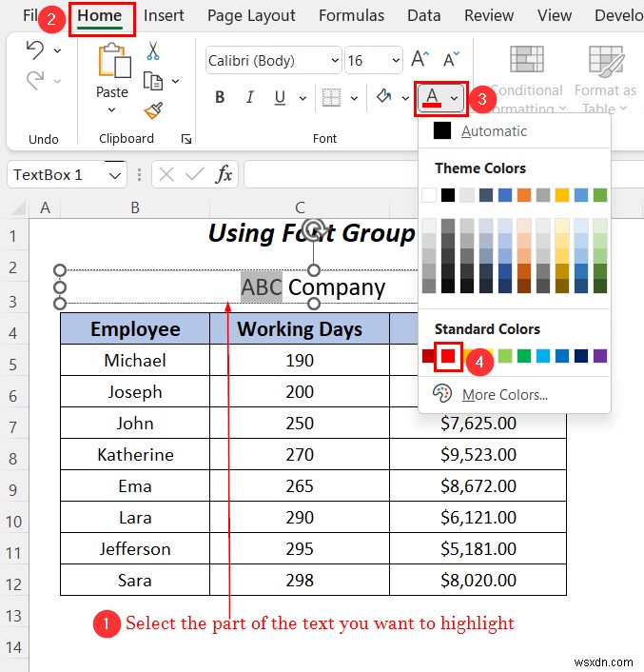Pick the standard Dark Red swatch
Image resolution: width=644 pixels, height=672 pixels.
point(428,356)
